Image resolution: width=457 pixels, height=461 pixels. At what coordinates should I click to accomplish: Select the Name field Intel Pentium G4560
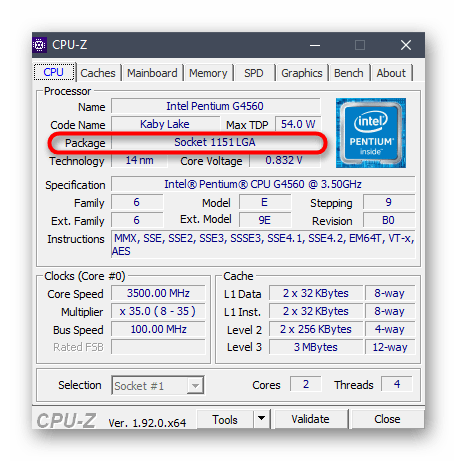(x=215, y=106)
